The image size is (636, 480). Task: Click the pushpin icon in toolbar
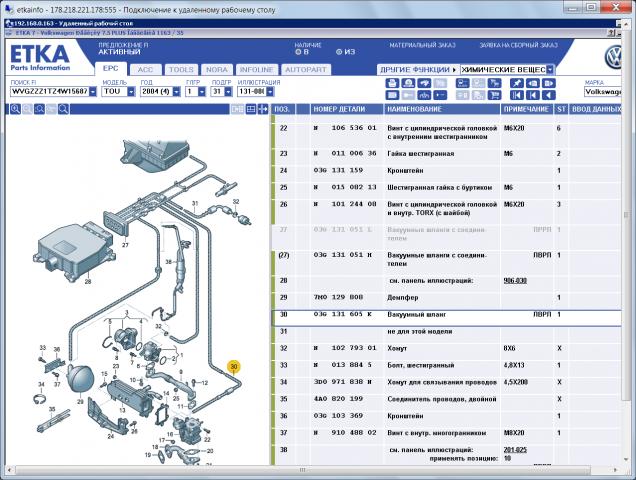pyautogui.click(x=516, y=83)
